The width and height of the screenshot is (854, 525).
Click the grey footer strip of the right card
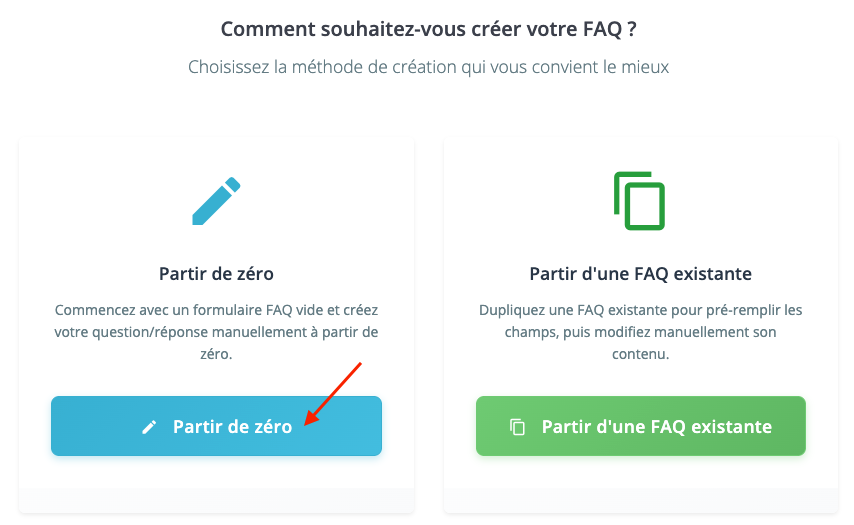[640, 500]
